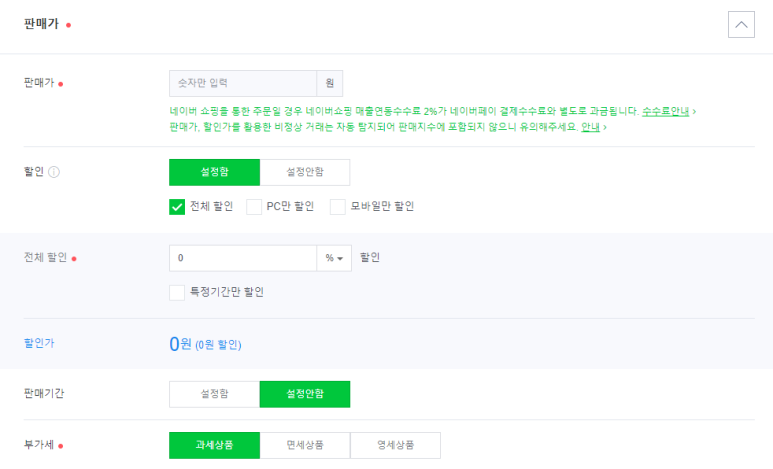
Task: Click the 원 unit label next to price
Action: click(329, 83)
